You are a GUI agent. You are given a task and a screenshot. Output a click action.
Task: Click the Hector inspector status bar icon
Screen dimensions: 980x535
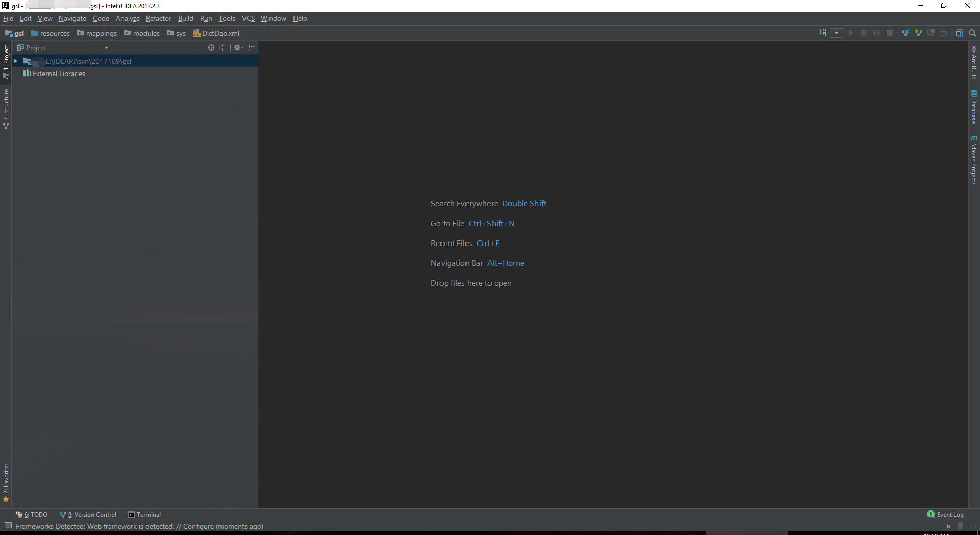960,526
